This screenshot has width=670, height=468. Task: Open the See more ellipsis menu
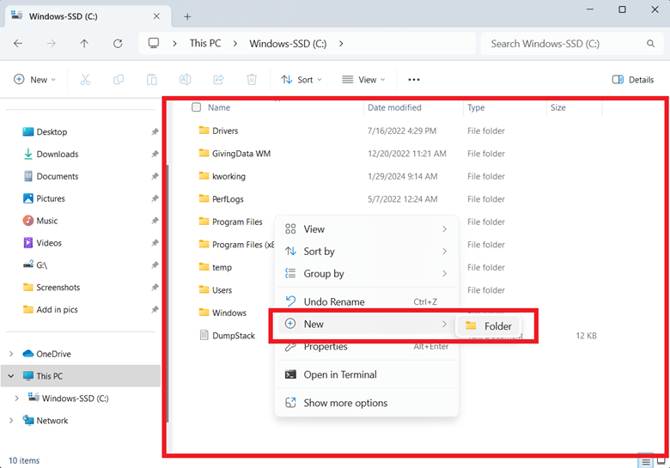[414, 80]
